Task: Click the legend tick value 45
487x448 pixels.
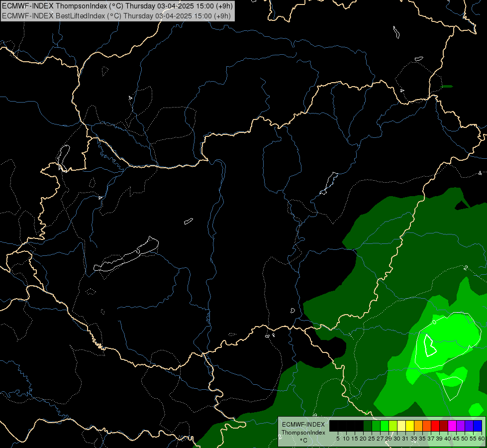Action: pyautogui.click(x=456, y=439)
